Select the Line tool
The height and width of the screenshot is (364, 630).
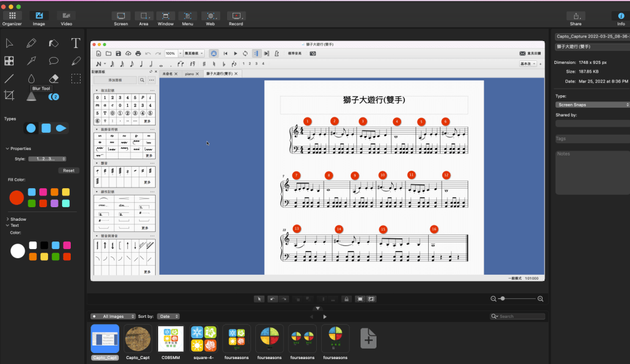(x=9, y=78)
